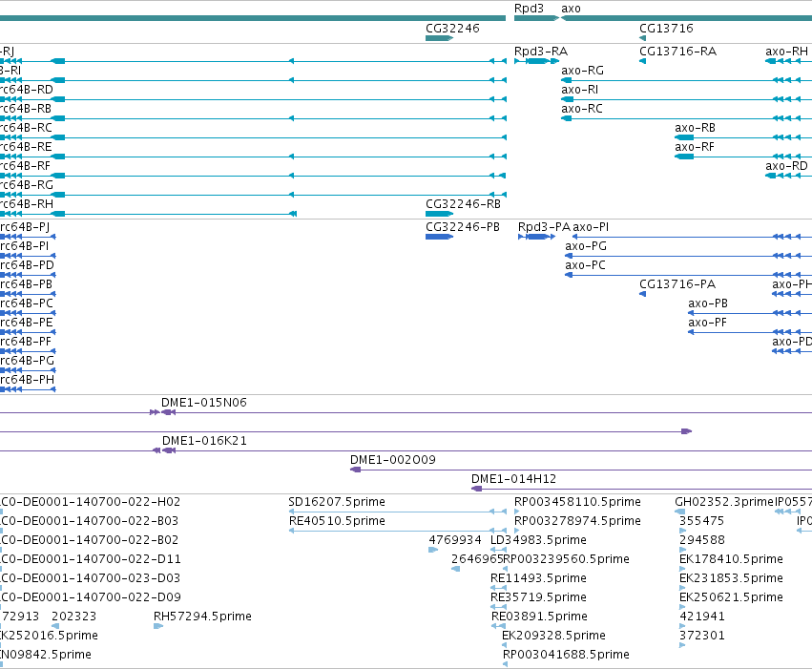Click the axo-RG transcript label
Viewport: 812px width, 669px height.
(583, 71)
